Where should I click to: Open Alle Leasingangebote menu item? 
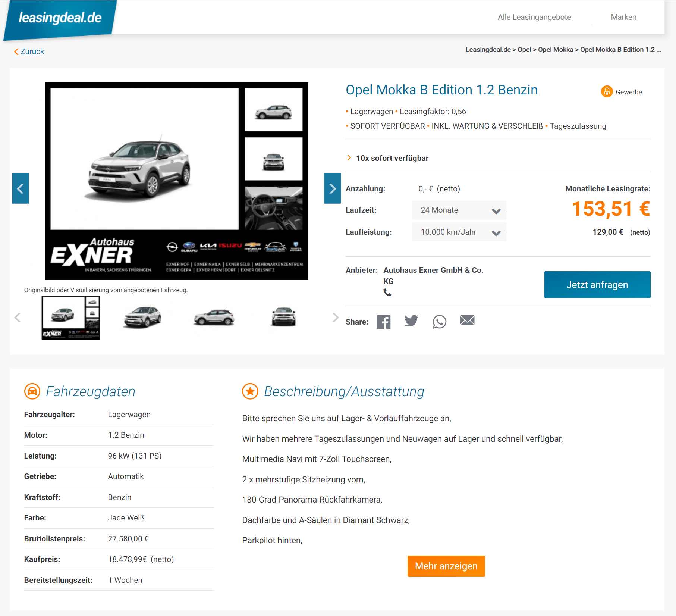[534, 17]
